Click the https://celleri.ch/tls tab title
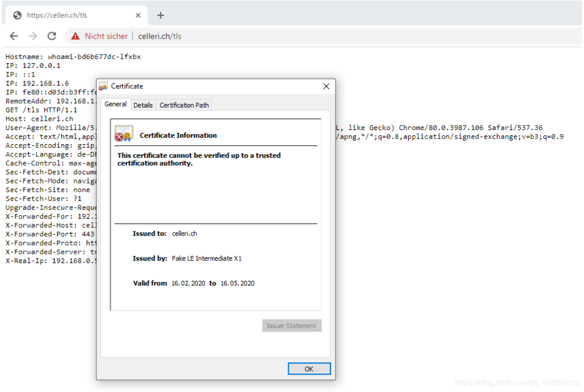Screen dimensions: 584x392 point(57,15)
